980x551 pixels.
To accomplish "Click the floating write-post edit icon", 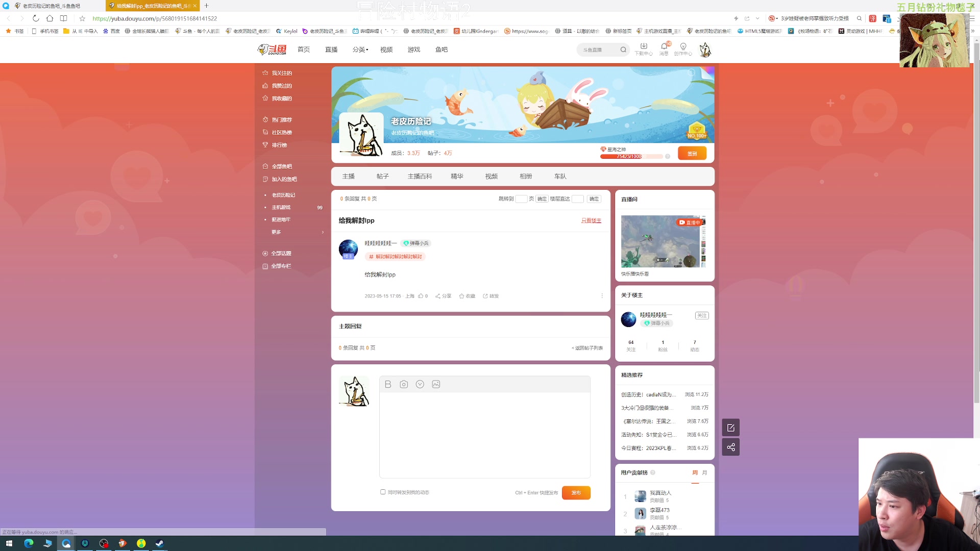I will click(730, 428).
